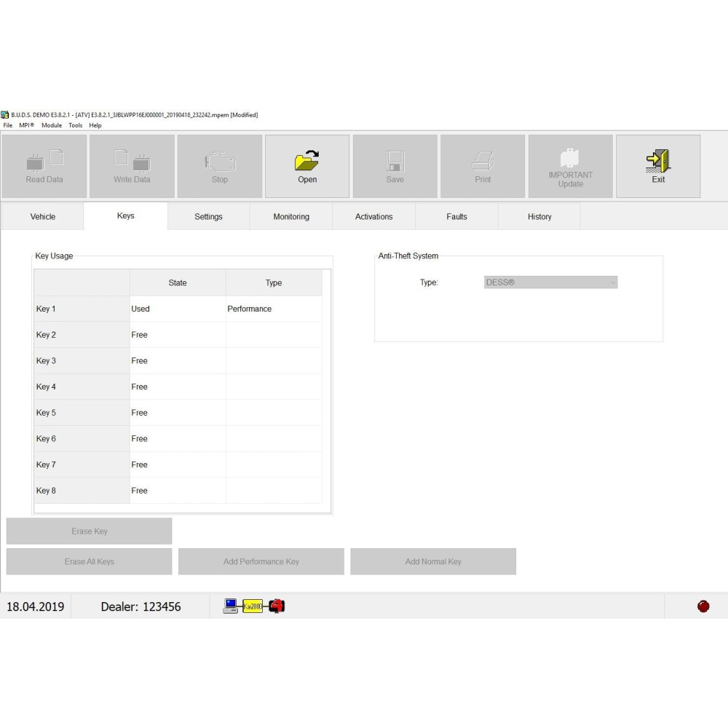This screenshot has height=728, width=728.
Task: Select the Key 1 row header
Action: [82, 309]
